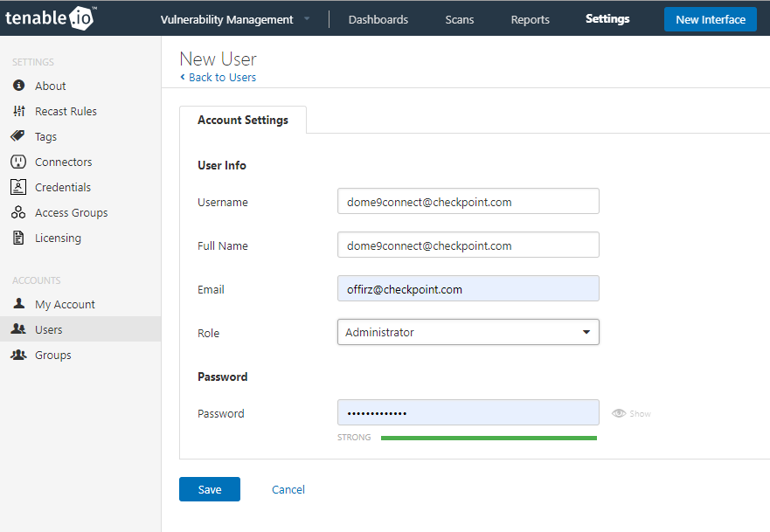Click the My Account person icon
The width and height of the screenshot is (770, 532).
[18, 303]
